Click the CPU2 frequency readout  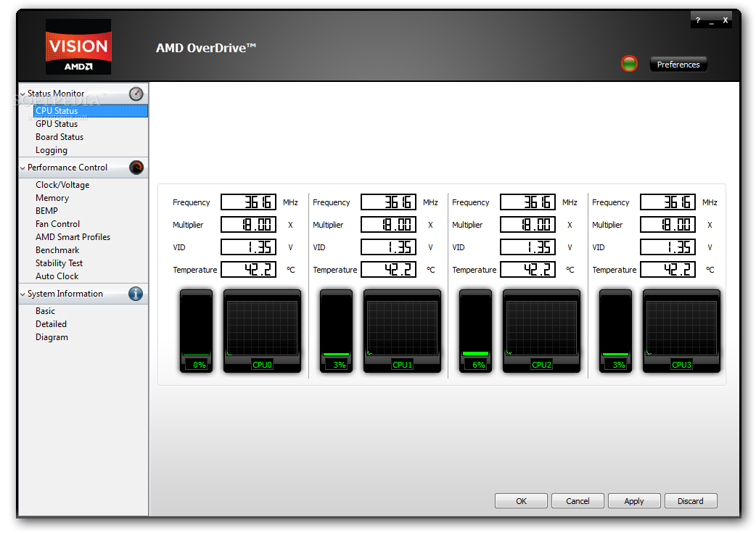coord(527,202)
